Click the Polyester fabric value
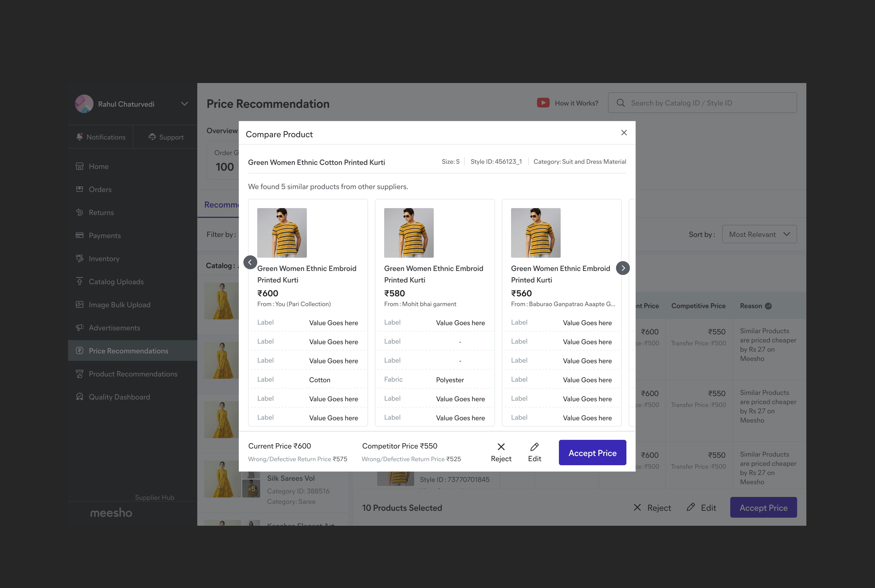The image size is (875, 588). click(450, 380)
